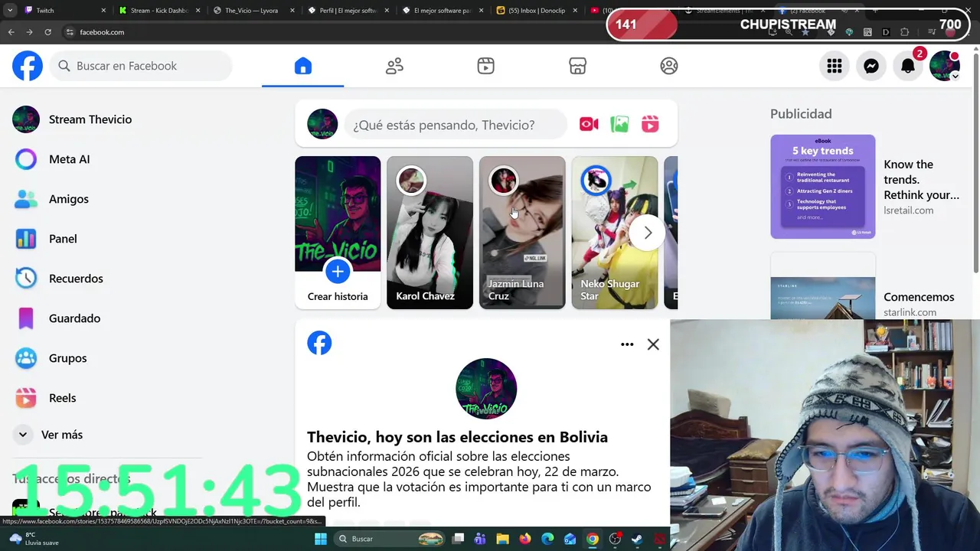Click ¿Qué estás pensando, Thevicio? post box
This screenshot has height=551, width=980.
point(456,125)
